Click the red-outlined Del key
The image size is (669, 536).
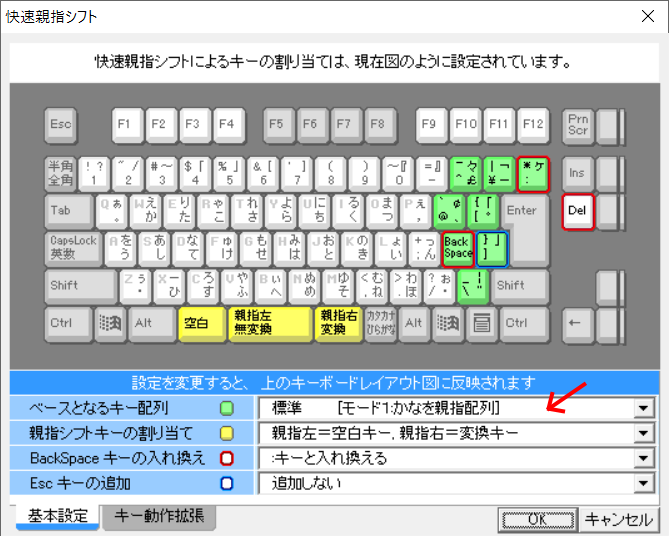(576, 210)
